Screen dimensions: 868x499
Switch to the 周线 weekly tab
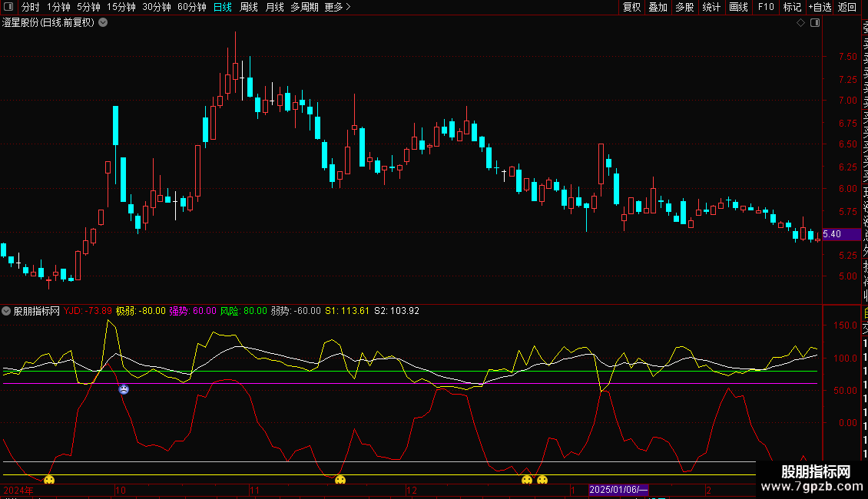click(x=249, y=7)
